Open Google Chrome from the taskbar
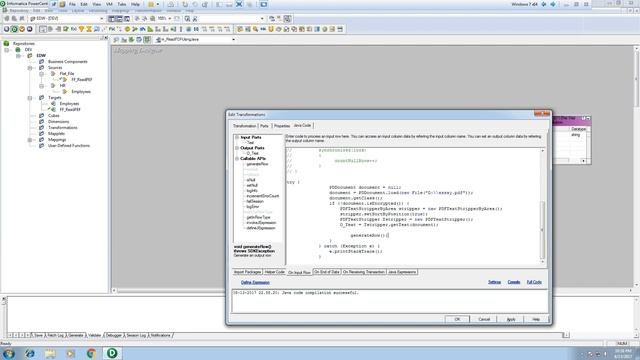 click(91, 353)
